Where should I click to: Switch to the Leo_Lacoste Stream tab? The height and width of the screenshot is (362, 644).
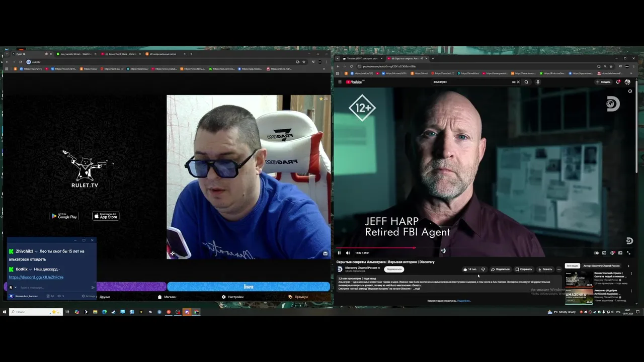[x=77, y=54]
